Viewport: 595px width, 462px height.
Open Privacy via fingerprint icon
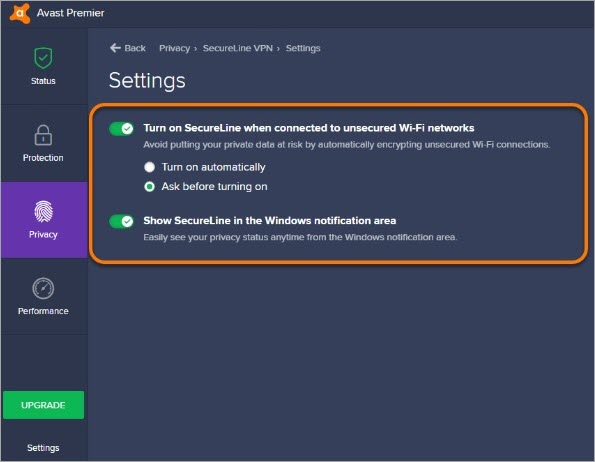[x=43, y=211]
